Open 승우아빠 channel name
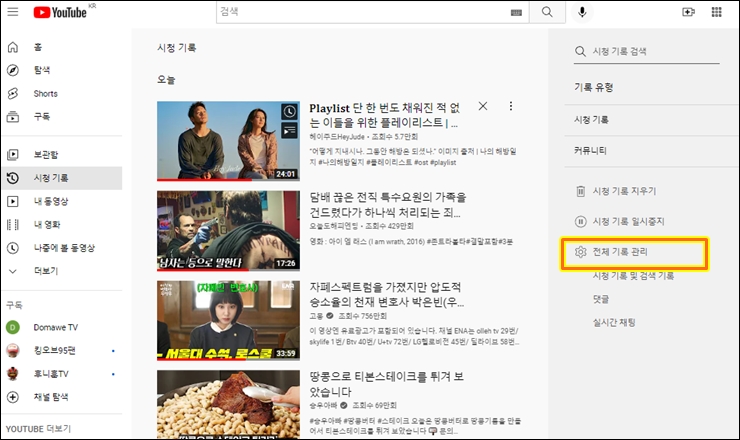 tap(323, 406)
